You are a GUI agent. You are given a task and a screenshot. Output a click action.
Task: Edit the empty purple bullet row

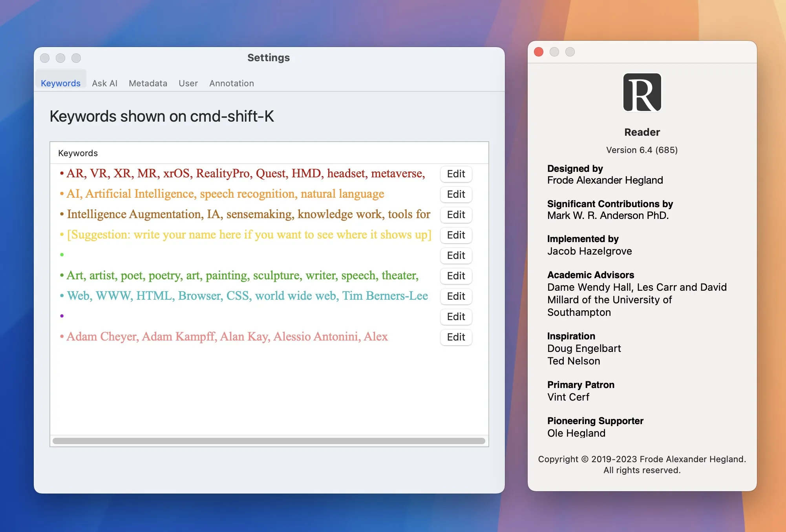(x=456, y=317)
